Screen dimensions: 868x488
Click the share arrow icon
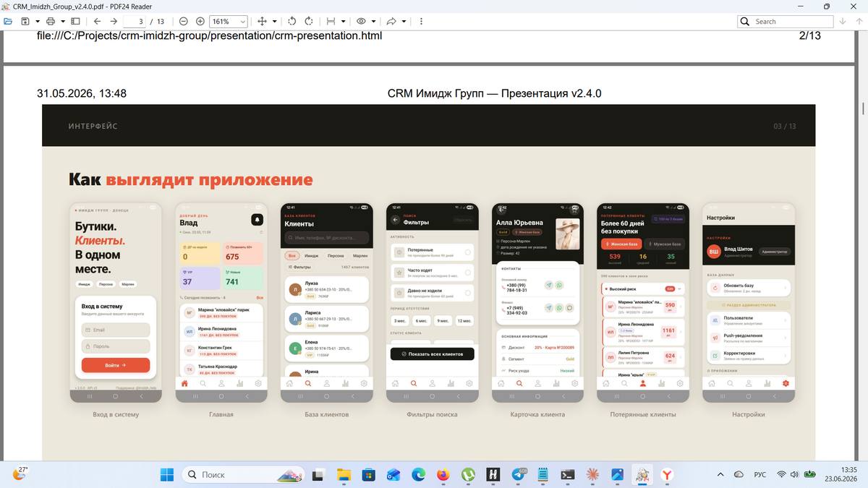(391, 22)
